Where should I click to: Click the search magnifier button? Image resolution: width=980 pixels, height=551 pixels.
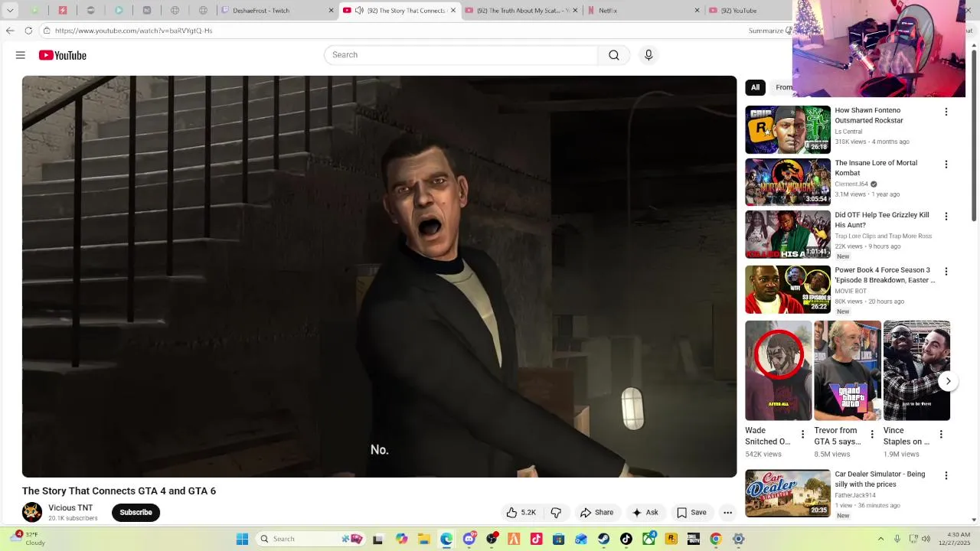pos(614,55)
